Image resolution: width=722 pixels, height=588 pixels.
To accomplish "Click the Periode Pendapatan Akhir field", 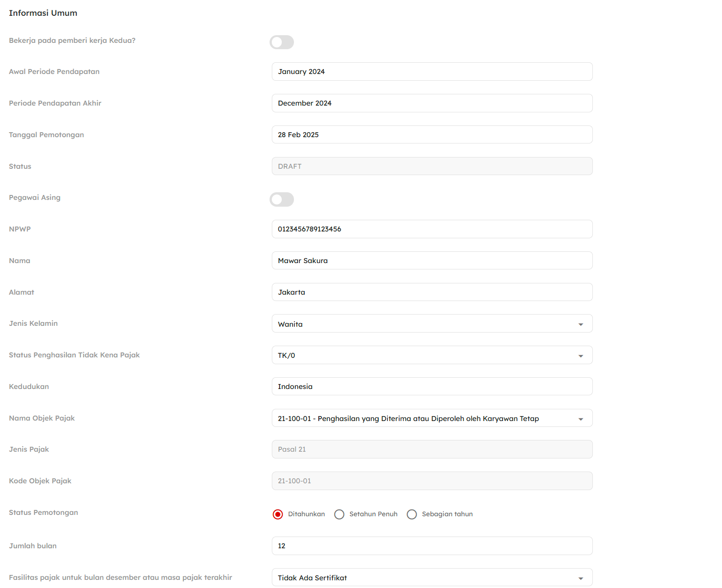I will [x=432, y=103].
